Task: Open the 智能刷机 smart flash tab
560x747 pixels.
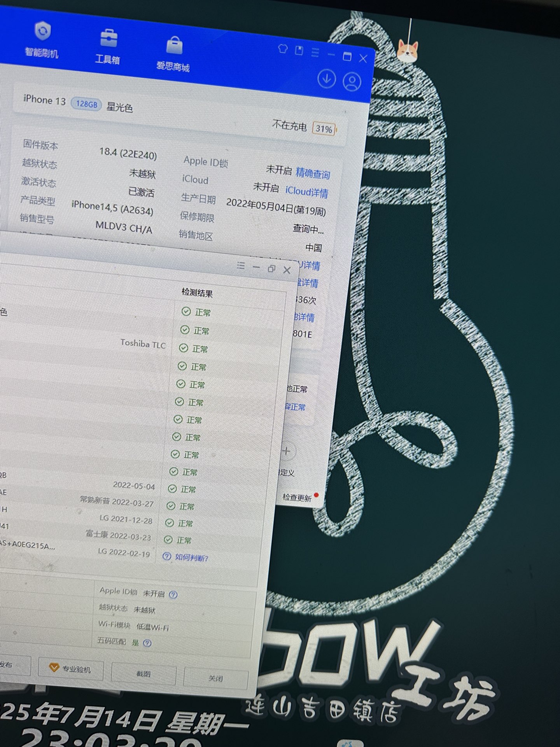Action: [x=42, y=40]
